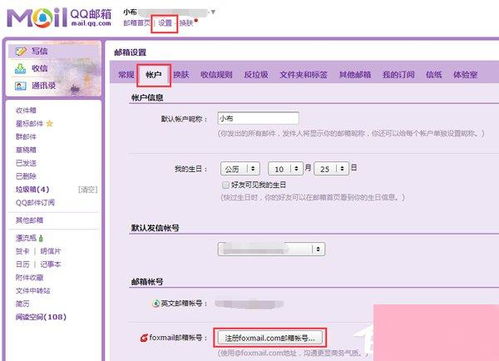Open the default sending account dropdown

pos(271,249)
